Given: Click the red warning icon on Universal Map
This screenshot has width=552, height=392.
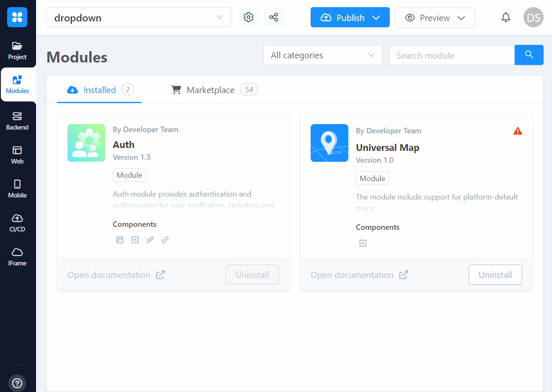Looking at the screenshot, I should 518,131.
